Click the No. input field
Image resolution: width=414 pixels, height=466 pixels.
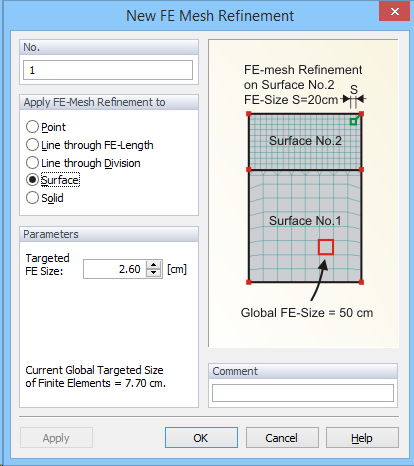[x=108, y=70]
